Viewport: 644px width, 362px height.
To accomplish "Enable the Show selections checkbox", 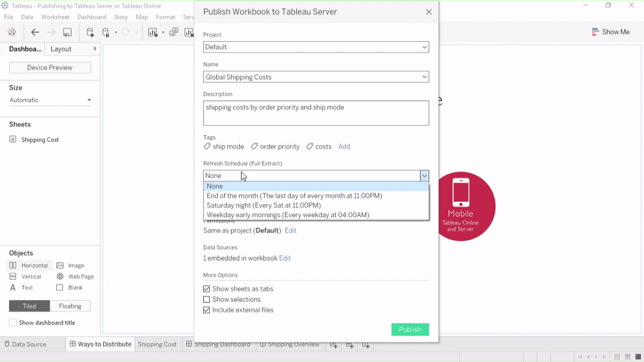I will [x=207, y=300].
